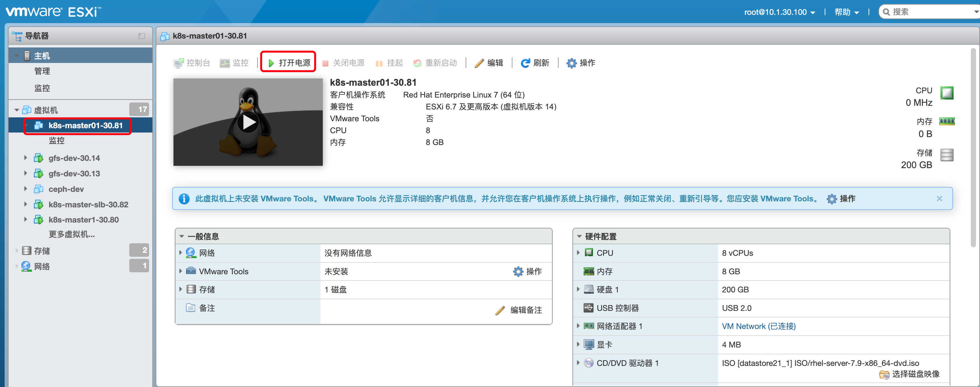The width and height of the screenshot is (980, 387).
Task: Select k8s-master01-30.81 in navigator
Action: (80, 126)
